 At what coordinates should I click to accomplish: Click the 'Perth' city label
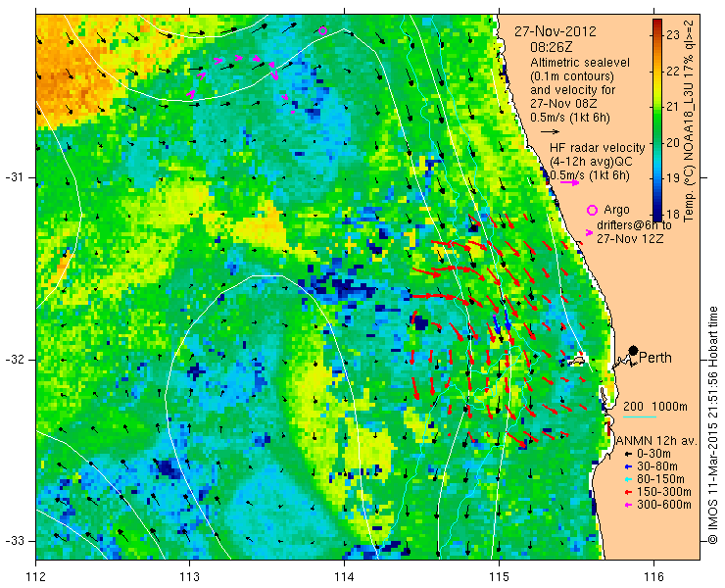coord(655,358)
